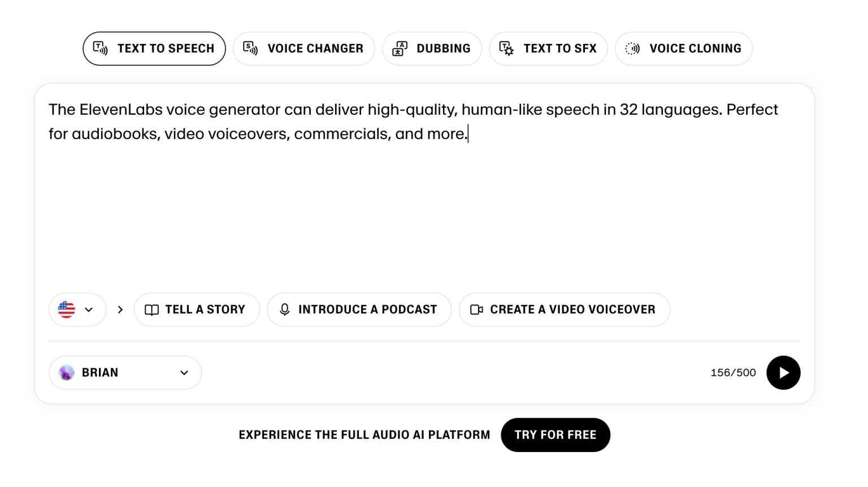Viewport: 868px width, 487px height.
Task: Open the US flag language dropdown
Action: (x=77, y=310)
